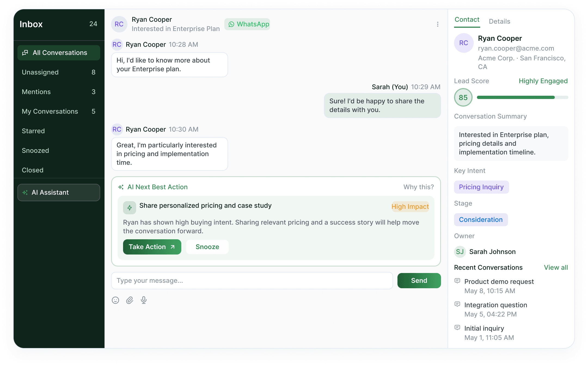Click the lightning bolt action icon

coord(130,208)
